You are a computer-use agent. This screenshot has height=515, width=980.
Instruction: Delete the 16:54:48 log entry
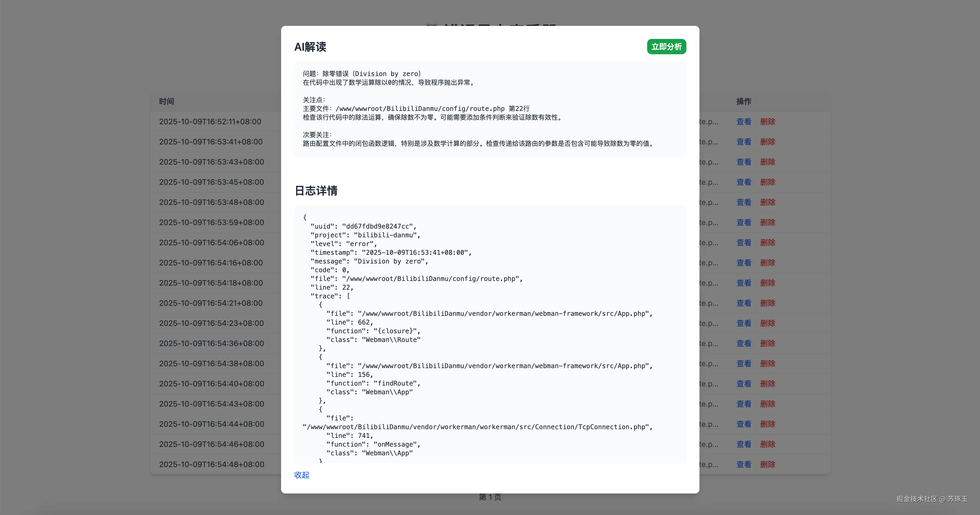[x=767, y=464]
